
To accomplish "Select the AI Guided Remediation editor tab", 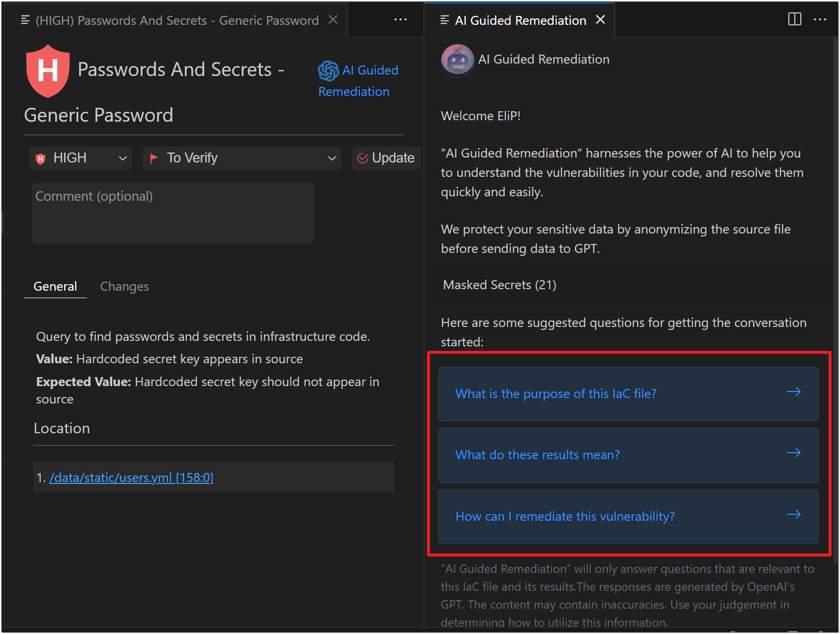I will click(520, 20).
